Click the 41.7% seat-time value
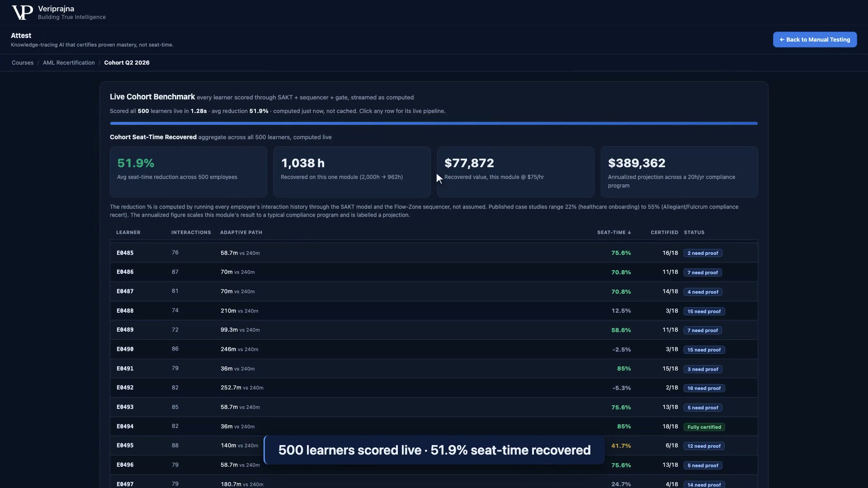 pos(621,446)
